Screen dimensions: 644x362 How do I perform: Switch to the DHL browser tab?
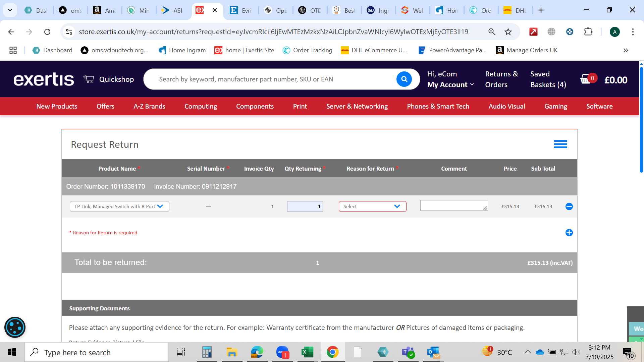coord(515,10)
